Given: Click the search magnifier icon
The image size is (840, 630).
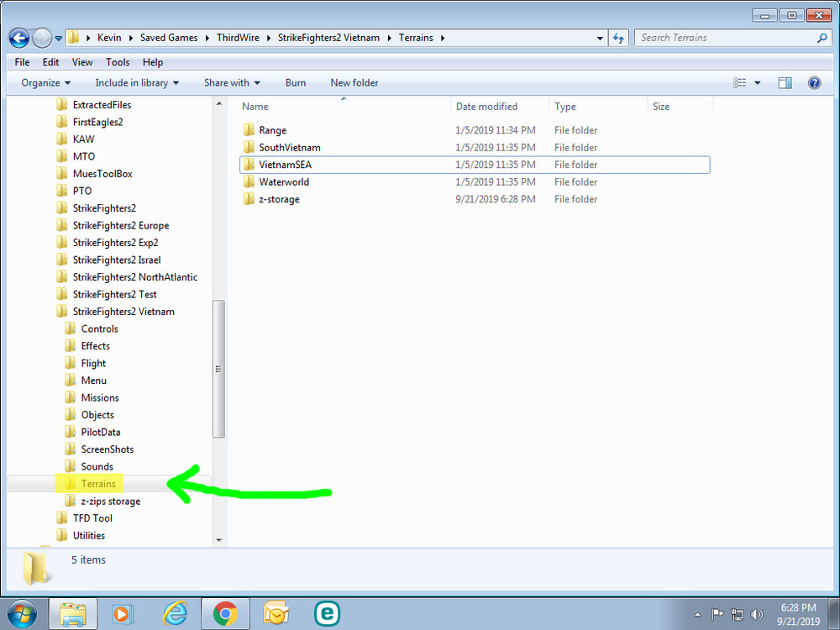Looking at the screenshot, I should point(822,38).
